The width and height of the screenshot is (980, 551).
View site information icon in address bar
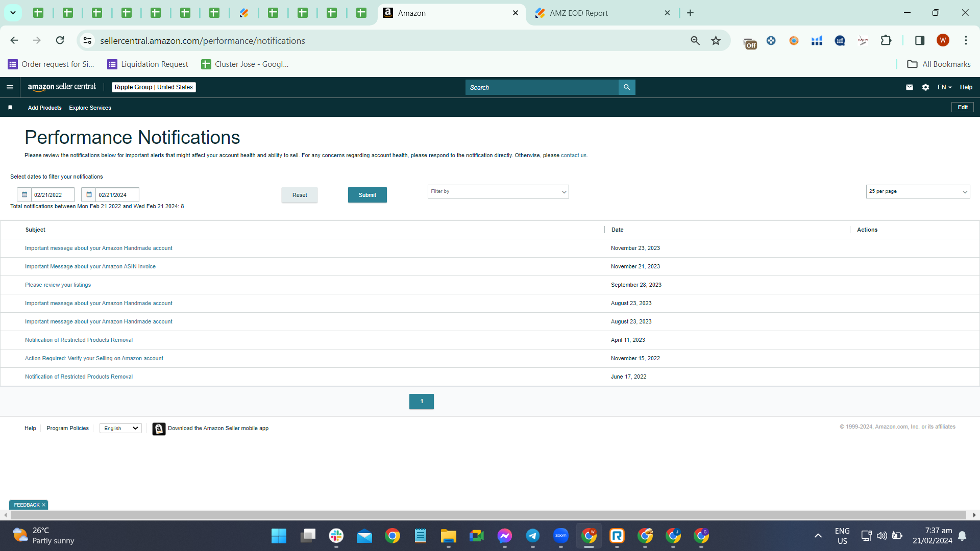coord(88,40)
